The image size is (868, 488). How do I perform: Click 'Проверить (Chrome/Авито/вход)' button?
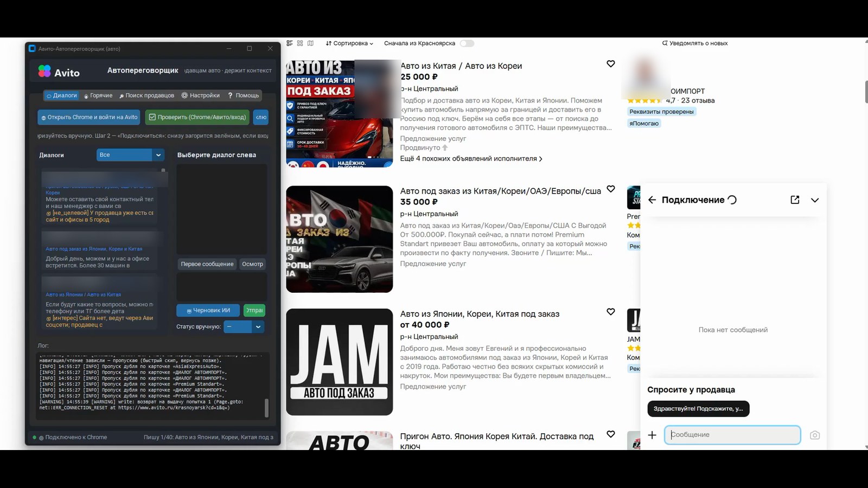coord(197,117)
